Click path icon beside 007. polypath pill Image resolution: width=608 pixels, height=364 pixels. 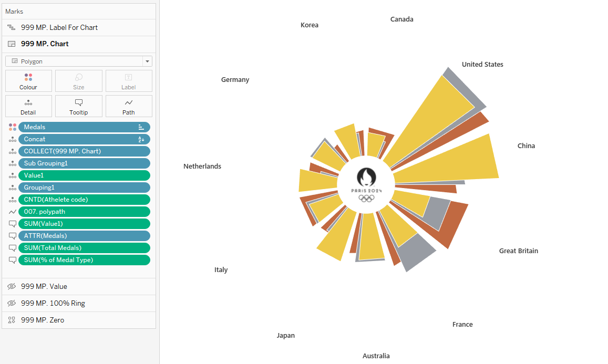point(13,212)
